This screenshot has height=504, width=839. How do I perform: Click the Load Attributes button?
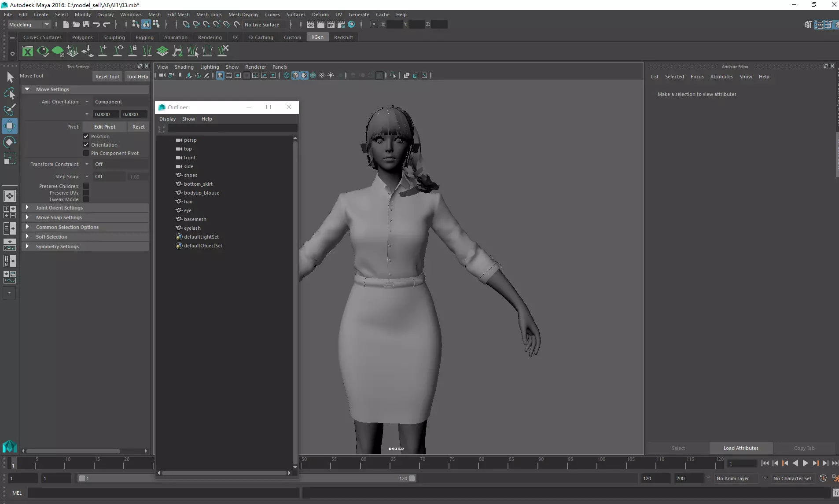[741, 448]
